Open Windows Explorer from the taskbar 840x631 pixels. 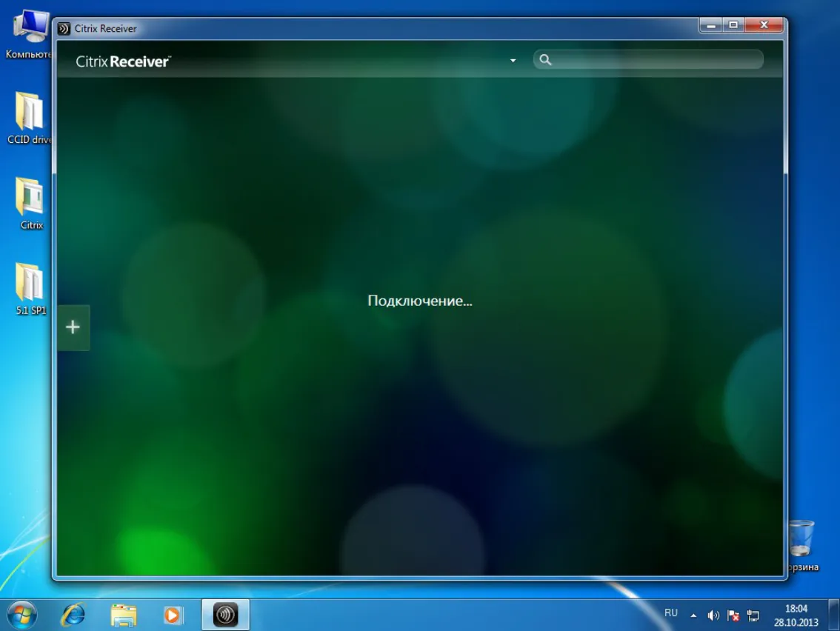(123, 615)
